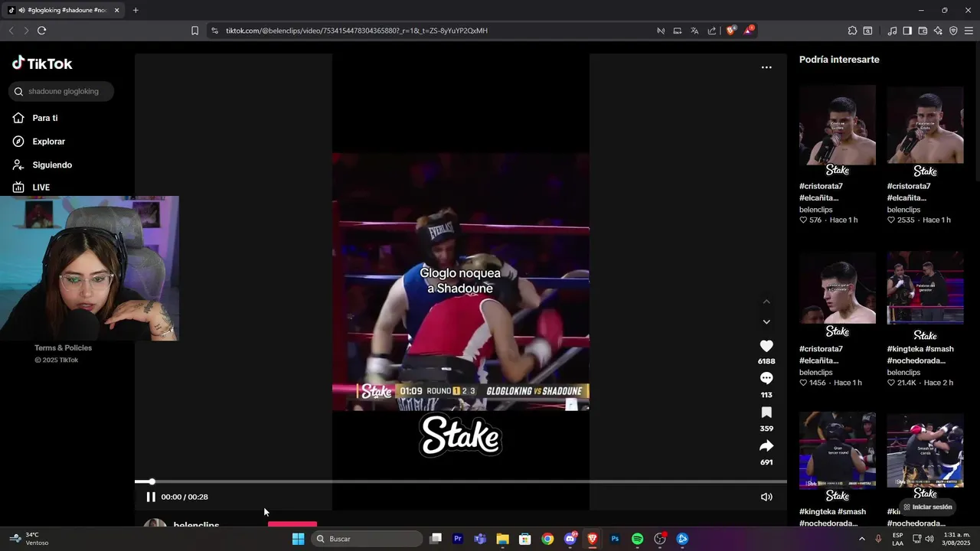Open the browser hamburger main menu

pyautogui.click(x=969, y=31)
